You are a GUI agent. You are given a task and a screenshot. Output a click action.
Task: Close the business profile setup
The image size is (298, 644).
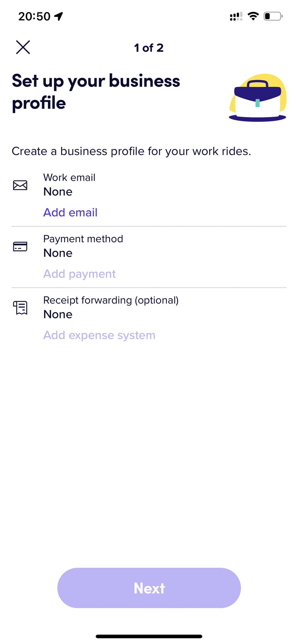point(23,47)
